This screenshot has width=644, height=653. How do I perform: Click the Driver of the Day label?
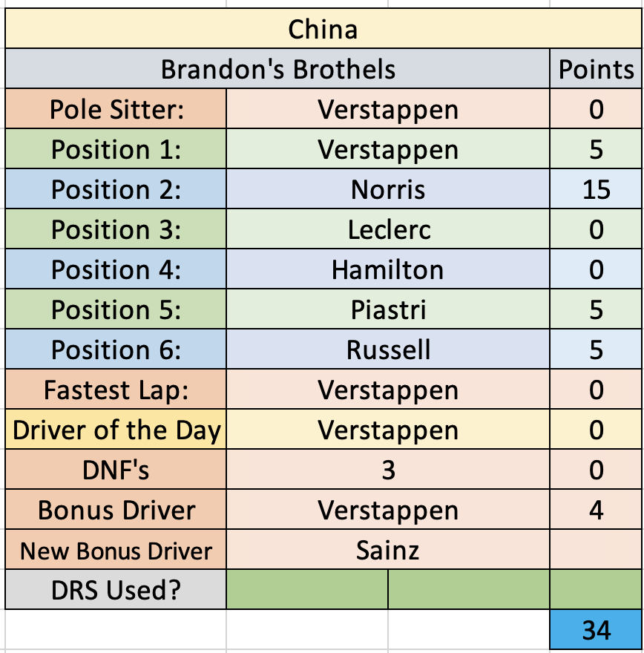point(116,429)
